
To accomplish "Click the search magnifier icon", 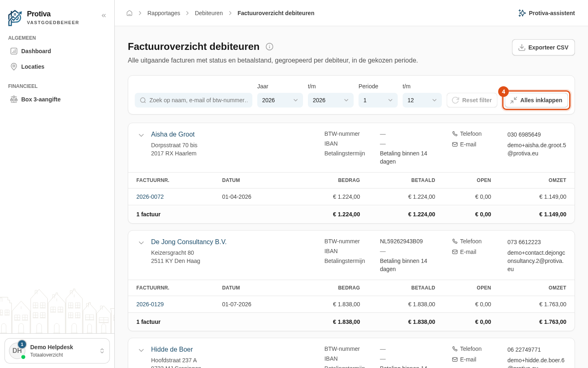I will [143, 100].
